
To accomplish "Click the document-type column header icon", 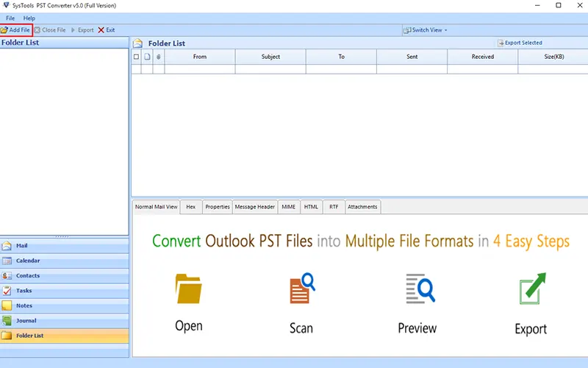I will coord(148,57).
